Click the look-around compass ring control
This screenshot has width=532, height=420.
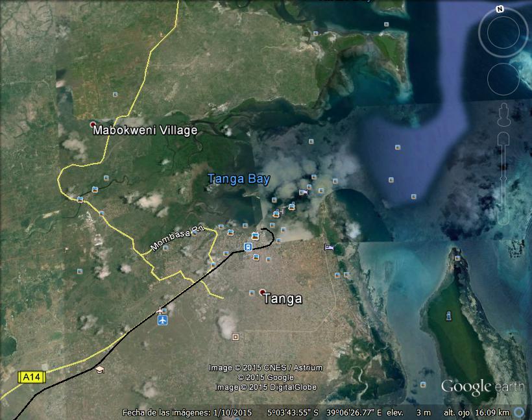(x=503, y=33)
